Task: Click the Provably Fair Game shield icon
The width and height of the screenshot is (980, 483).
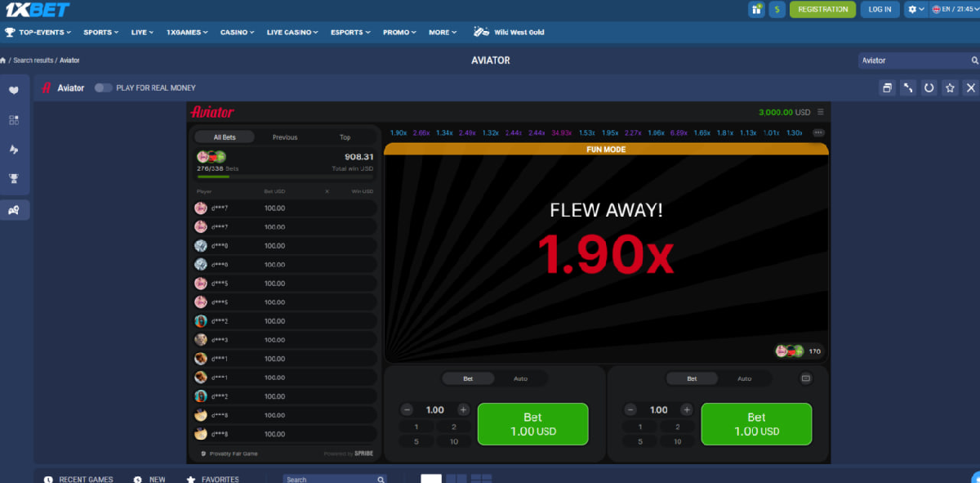Action: click(203, 454)
